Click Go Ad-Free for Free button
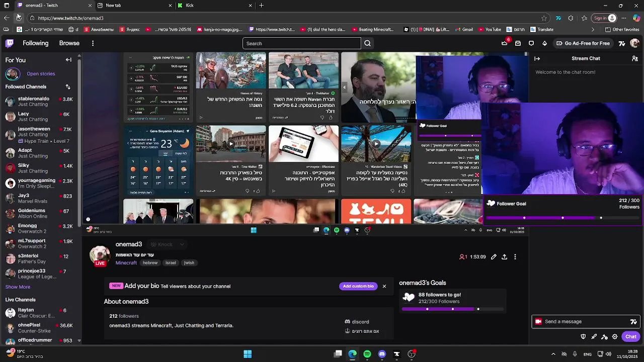 [x=583, y=43]
